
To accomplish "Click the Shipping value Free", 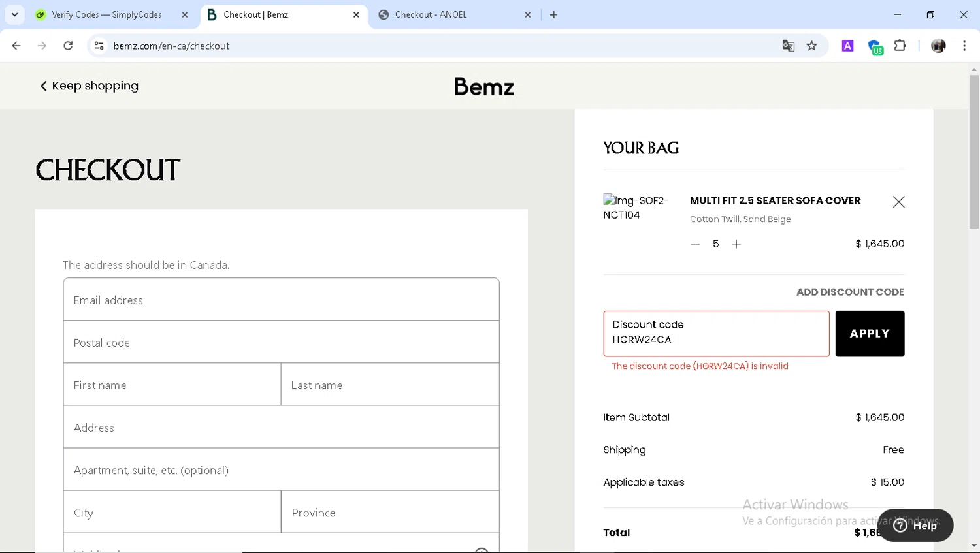I will click(893, 450).
